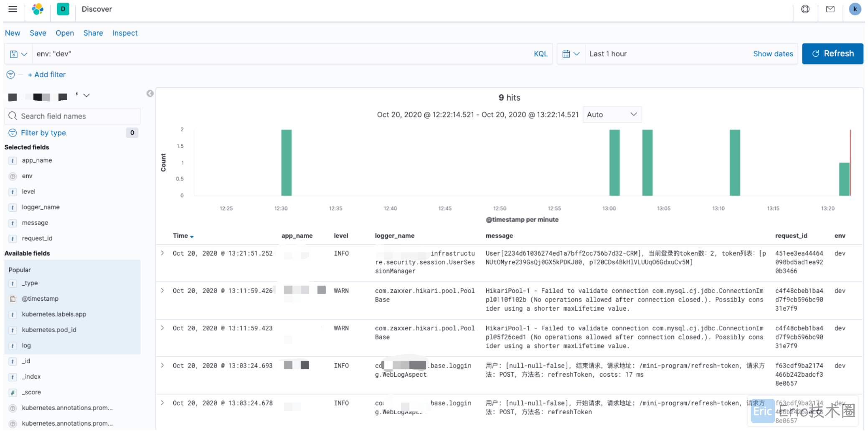The image size is (868, 436).
Task: Click the env field type icon
Action: pyautogui.click(x=13, y=176)
